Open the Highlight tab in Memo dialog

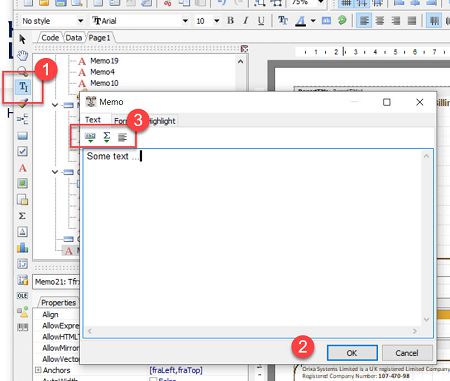161,121
